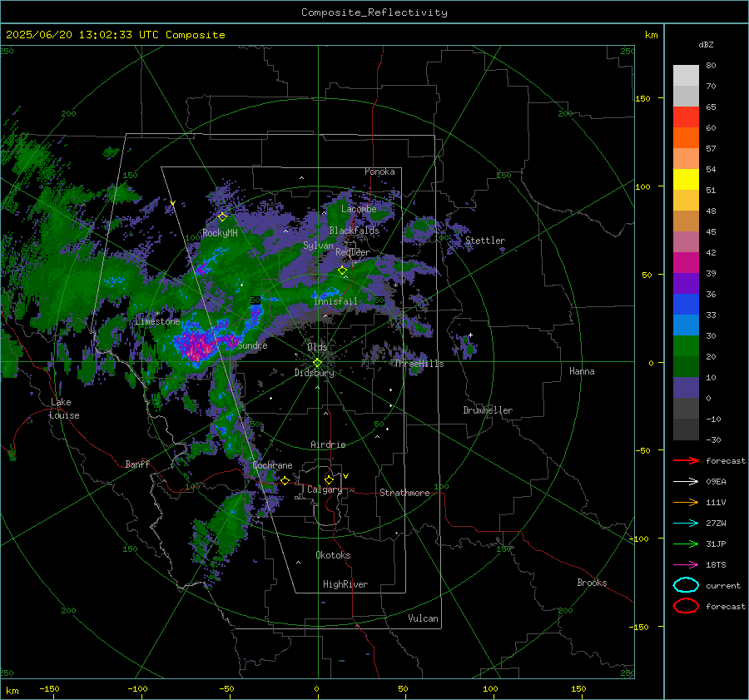
Task: Click the 33 dBZ blue swatch
Action: point(686,305)
